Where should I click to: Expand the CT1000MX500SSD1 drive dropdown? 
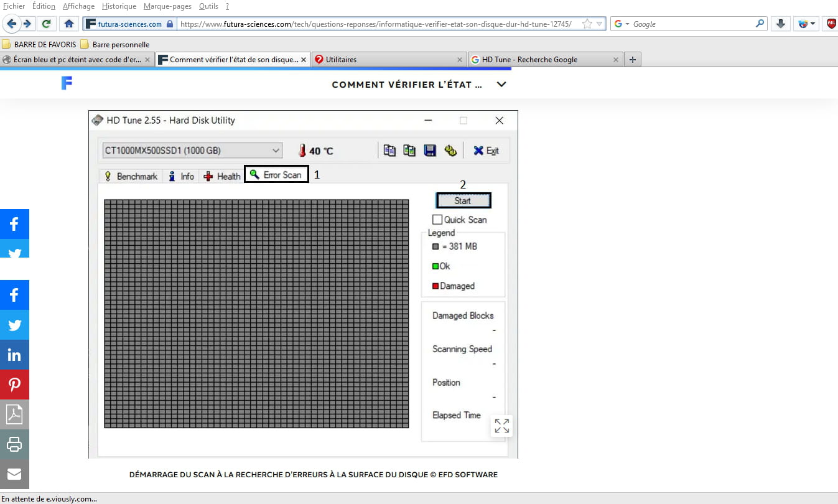coord(276,151)
